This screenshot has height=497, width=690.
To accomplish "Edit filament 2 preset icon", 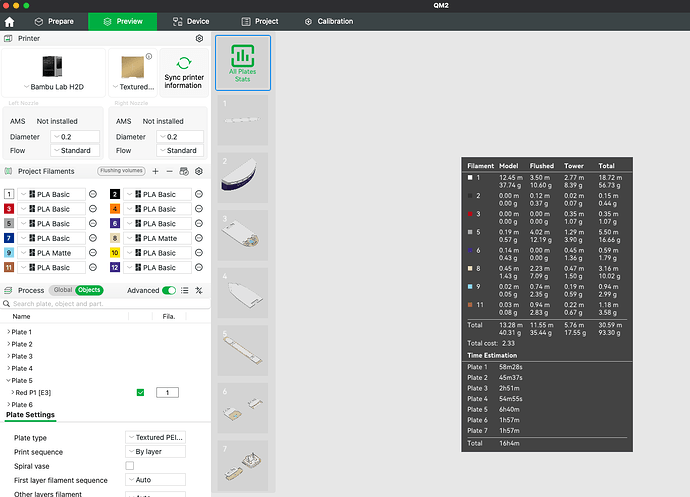I will pos(199,194).
